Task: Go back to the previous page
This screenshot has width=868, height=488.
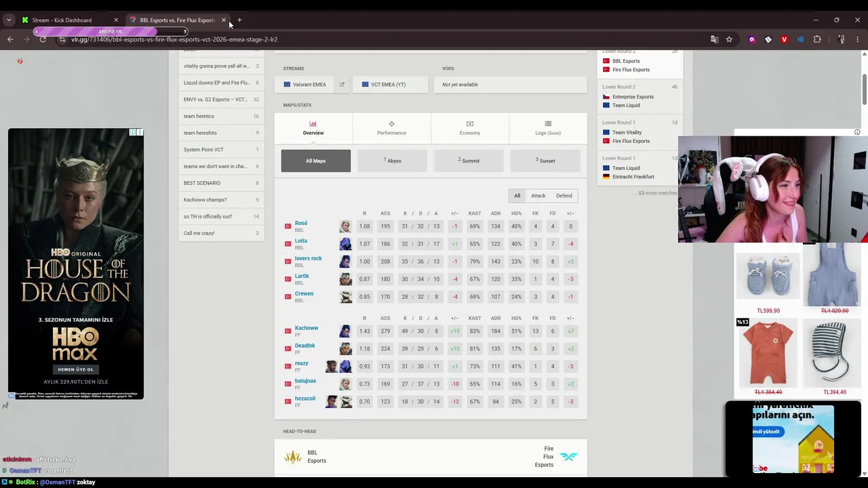Action: 10,39
